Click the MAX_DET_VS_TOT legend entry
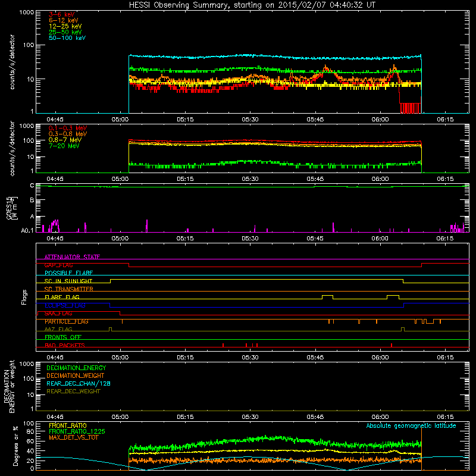The image size is (476, 476). coord(73,437)
